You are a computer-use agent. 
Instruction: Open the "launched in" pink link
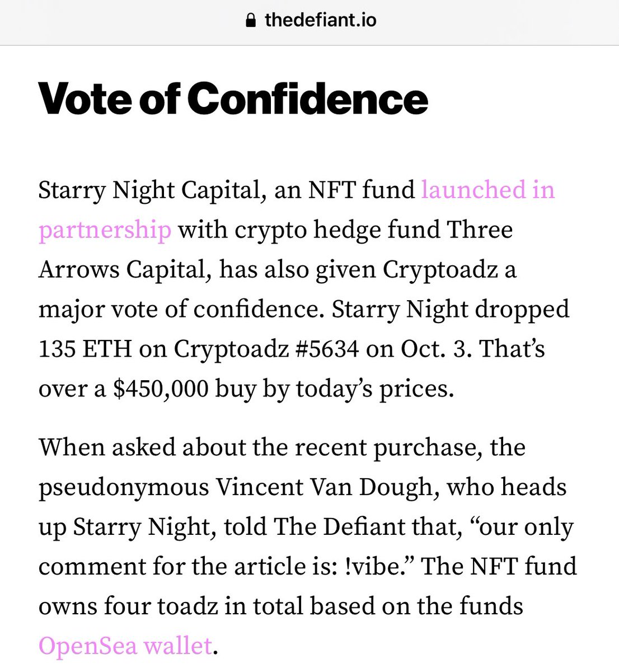(487, 190)
